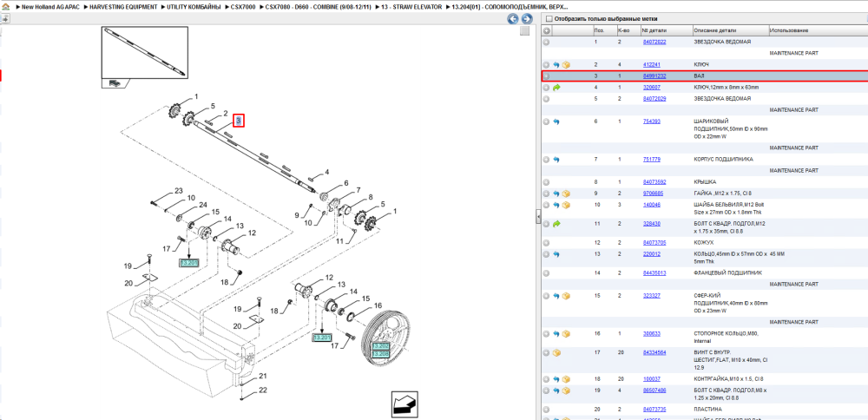The image size is (868, 420).
Task: Open breadcrumb 'CSX7080 - D660 - COMBINE'
Action: coord(318,6)
